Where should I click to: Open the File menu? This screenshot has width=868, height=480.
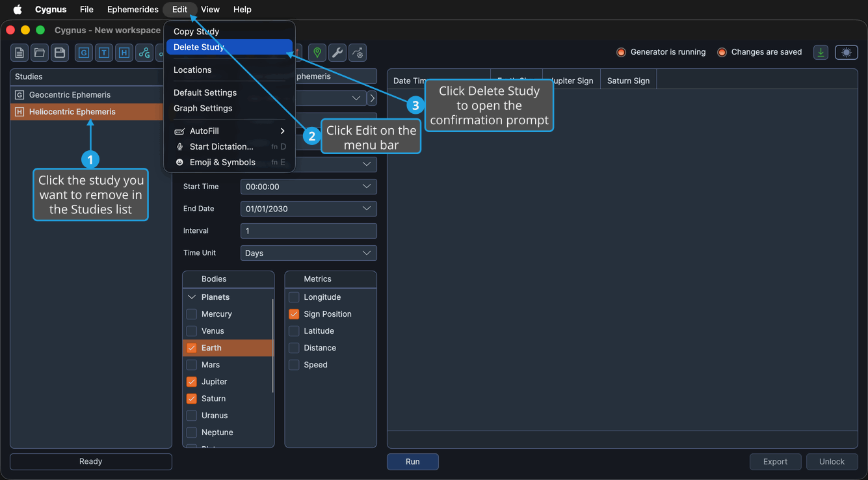coord(86,9)
